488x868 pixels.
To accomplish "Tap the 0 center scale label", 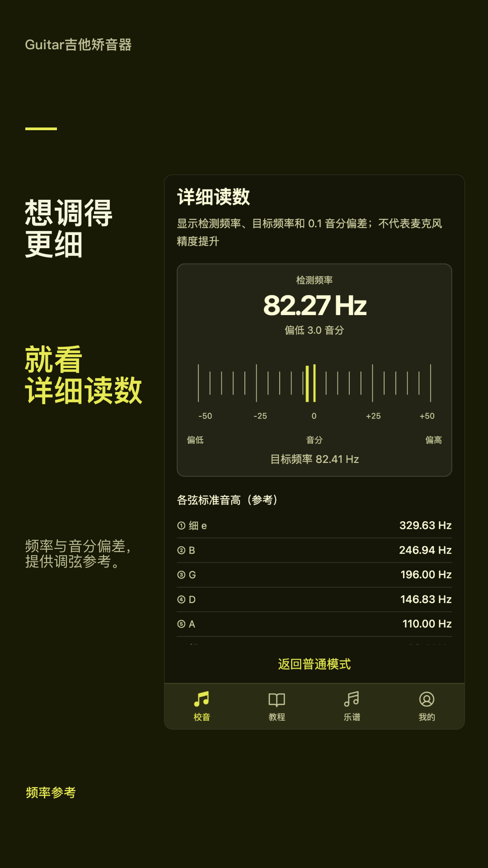I will coord(314,416).
